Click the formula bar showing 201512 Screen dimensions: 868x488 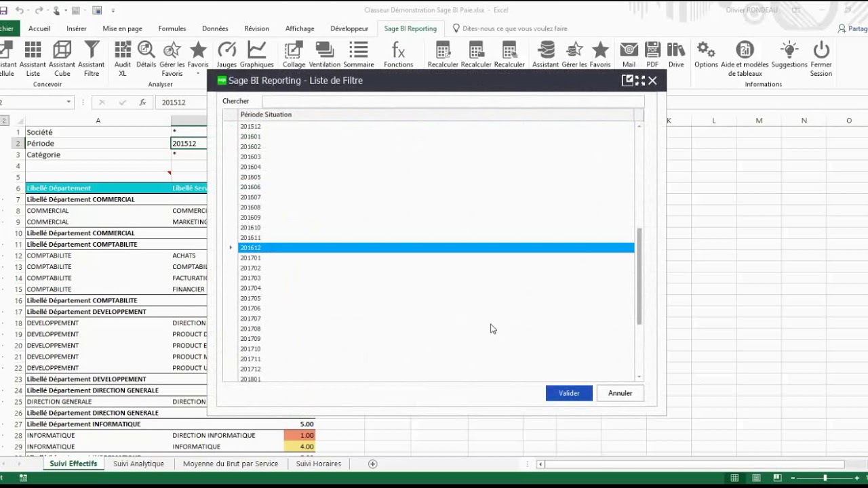coord(182,102)
